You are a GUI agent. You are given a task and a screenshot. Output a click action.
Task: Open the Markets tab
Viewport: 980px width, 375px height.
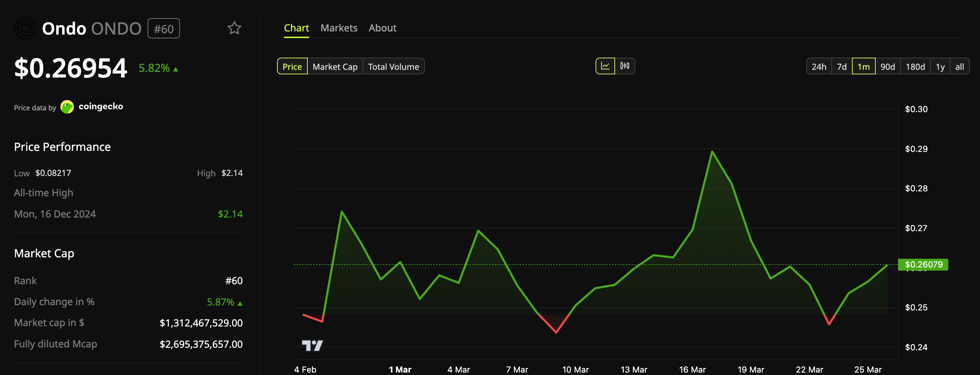(339, 28)
